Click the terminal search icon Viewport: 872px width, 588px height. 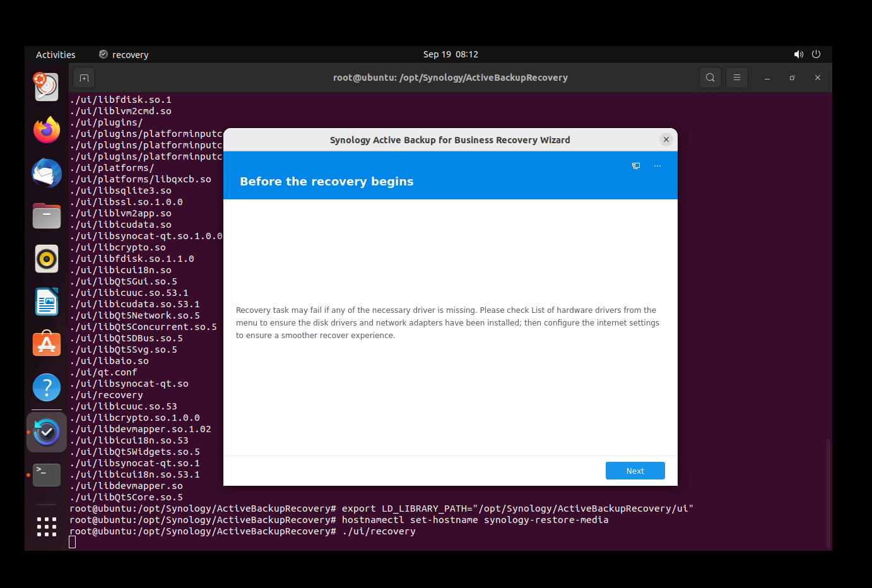[710, 78]
